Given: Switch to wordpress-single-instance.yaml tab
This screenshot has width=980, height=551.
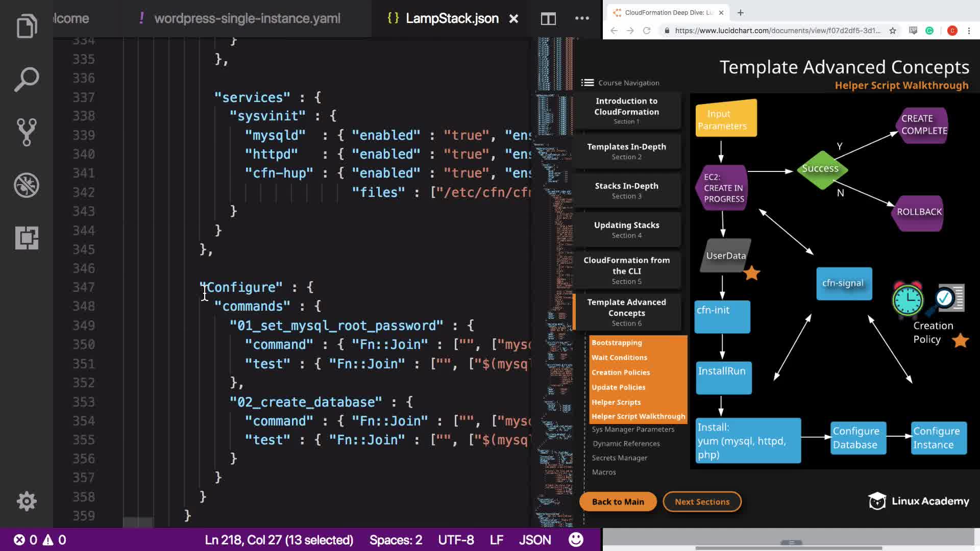Looking at the screenshot, I should 247,19.
